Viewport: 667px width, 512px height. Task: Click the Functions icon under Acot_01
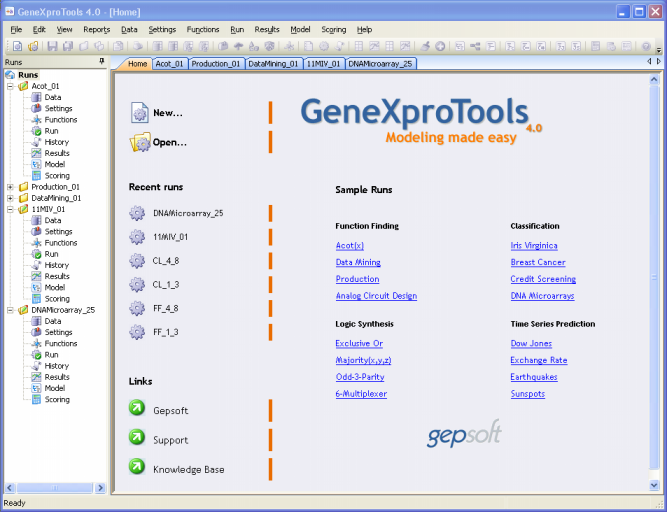(37, 119)
